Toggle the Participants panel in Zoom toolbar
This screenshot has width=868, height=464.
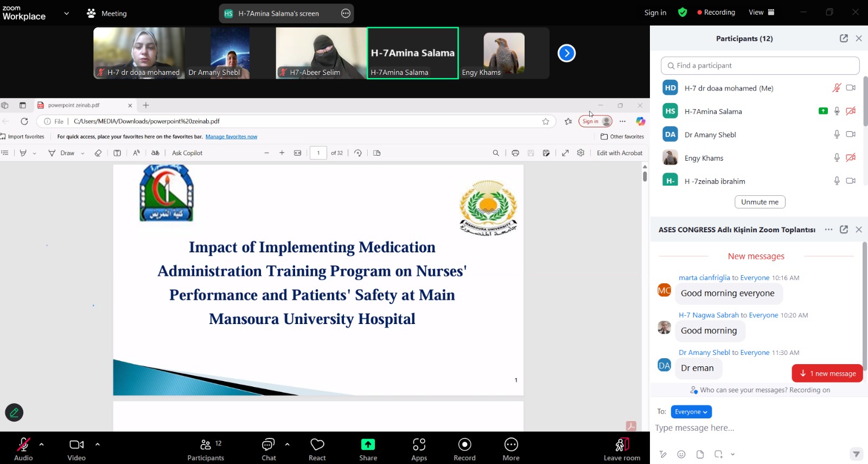click(206, 449)
